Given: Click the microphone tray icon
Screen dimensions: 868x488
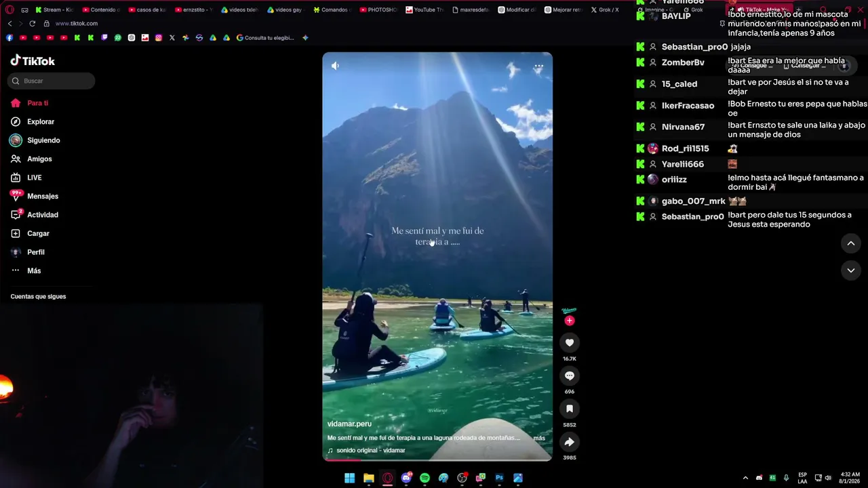Looking at the screenshot, I should 786,478.
